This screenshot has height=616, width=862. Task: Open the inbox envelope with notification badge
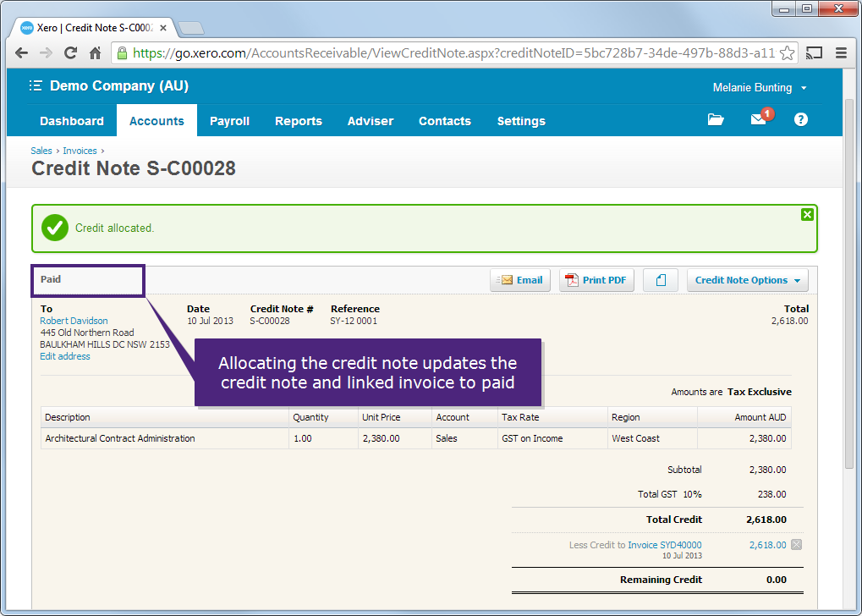[x=755, y=119]
